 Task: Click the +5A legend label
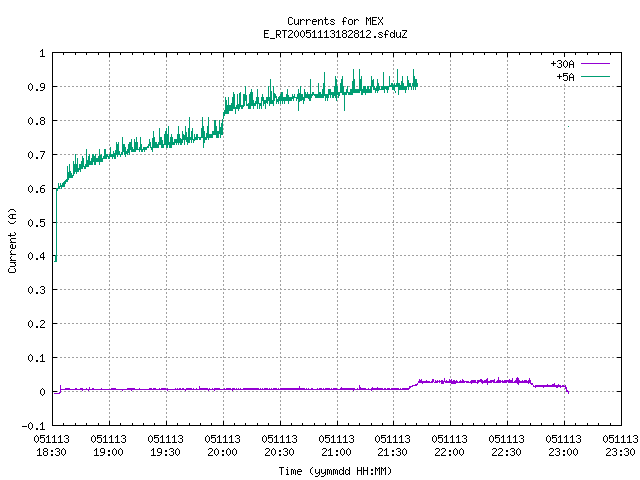coord(565,77)
